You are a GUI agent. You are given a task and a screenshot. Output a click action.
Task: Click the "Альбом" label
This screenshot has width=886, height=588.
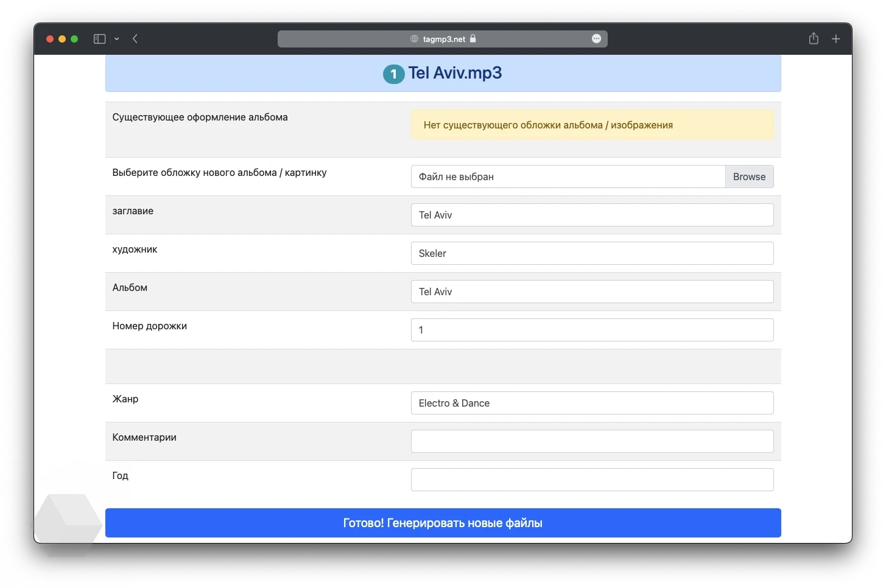click(130, 287)
